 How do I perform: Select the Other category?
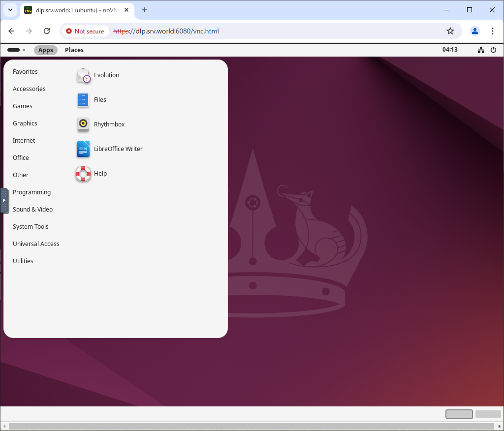point(21,175)
